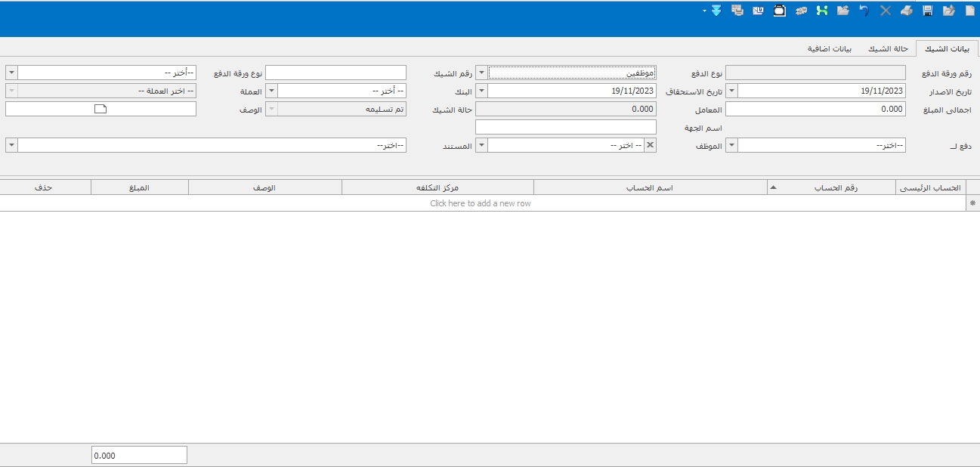
Task: Switch to the بيانات اضافية tab
Action: (830, 48)
